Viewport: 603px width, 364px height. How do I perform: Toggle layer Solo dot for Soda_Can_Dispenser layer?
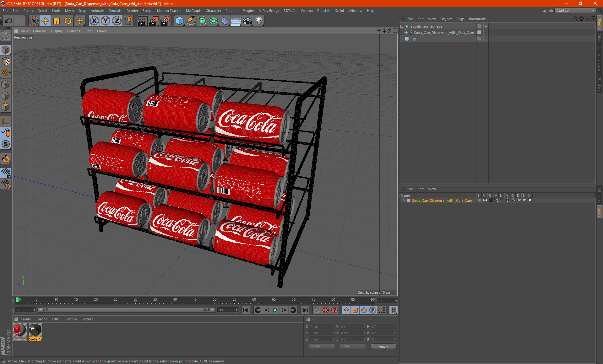point(479,200)
